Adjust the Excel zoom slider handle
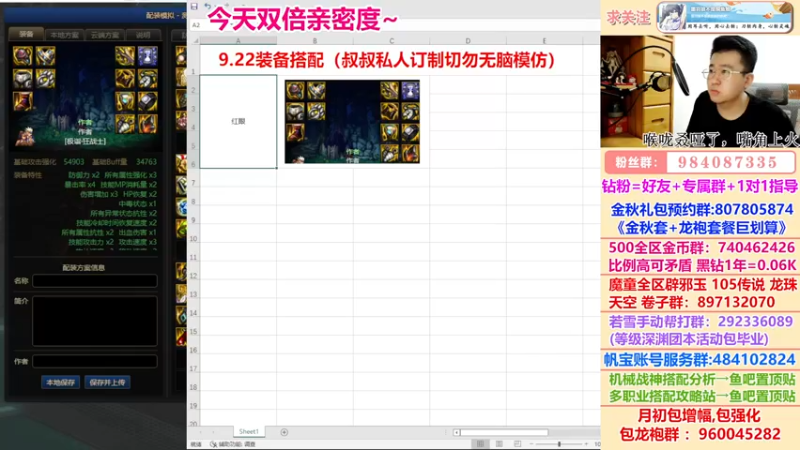Screen dimensions: 800x450 pos(559,444)
